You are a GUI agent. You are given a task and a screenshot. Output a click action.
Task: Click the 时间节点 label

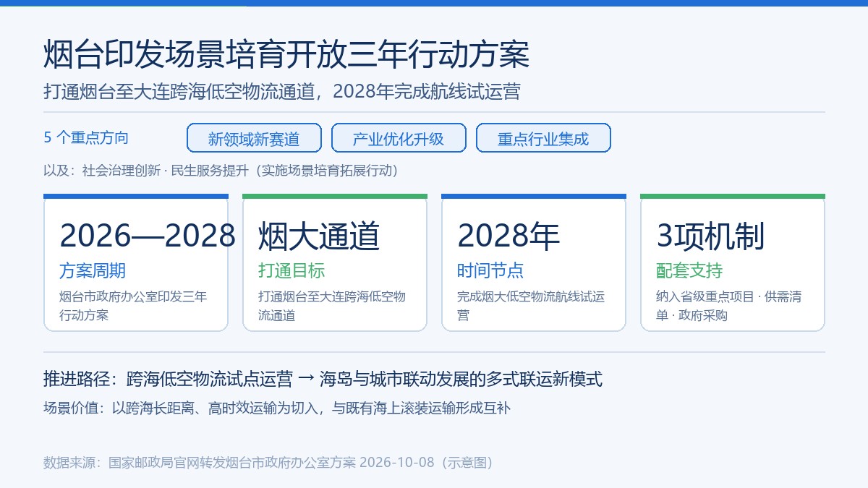click(x=490, y=270)
